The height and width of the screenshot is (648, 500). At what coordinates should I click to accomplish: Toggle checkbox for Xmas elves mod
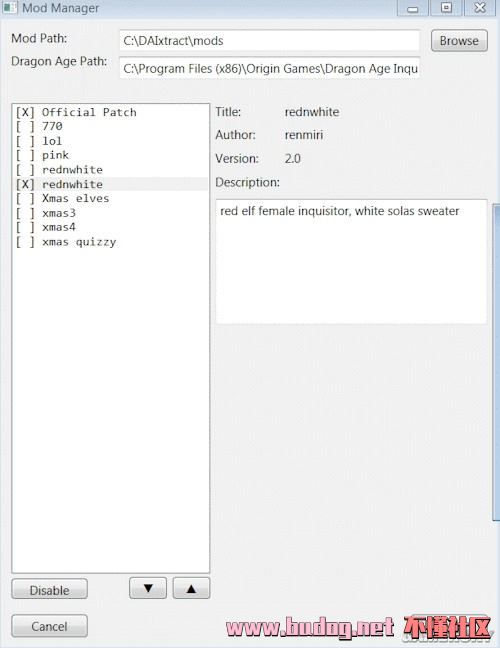[x=25, y=199]
